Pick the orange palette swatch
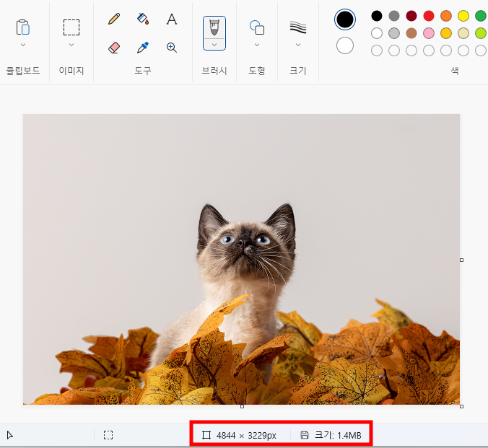Image resolution: width=488 pixels, height=448 pixels. (446, 16)
